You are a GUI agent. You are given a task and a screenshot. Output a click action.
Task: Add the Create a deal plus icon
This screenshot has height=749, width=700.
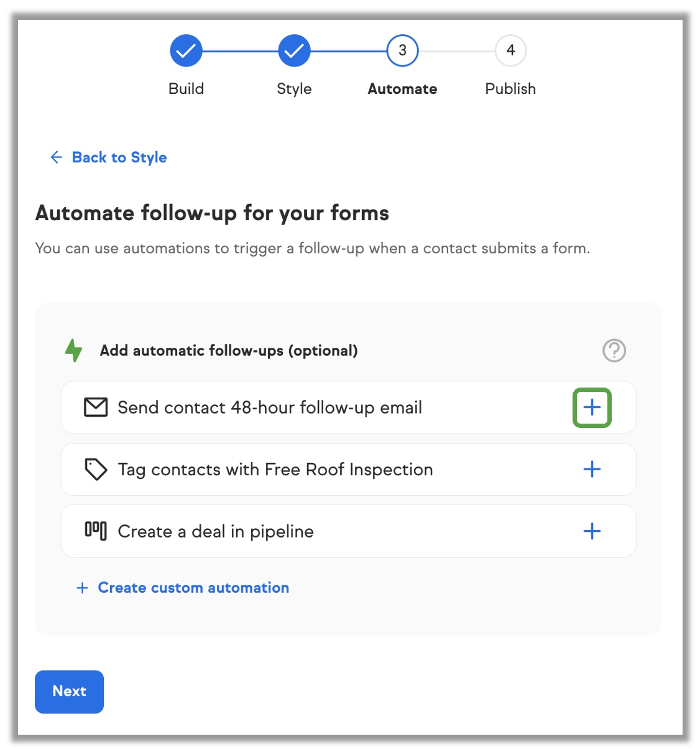(592, 531)
